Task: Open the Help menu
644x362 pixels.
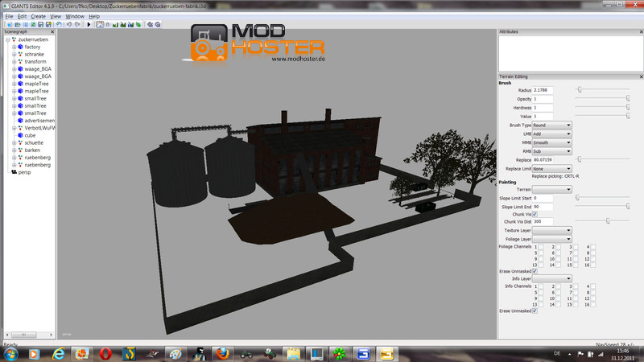Action: coord(94,16)
